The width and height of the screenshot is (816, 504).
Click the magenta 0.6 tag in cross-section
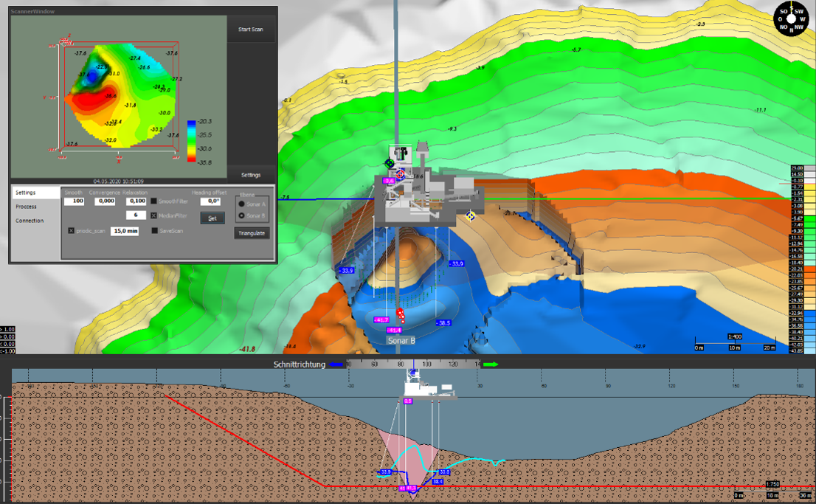pos(407,401)
